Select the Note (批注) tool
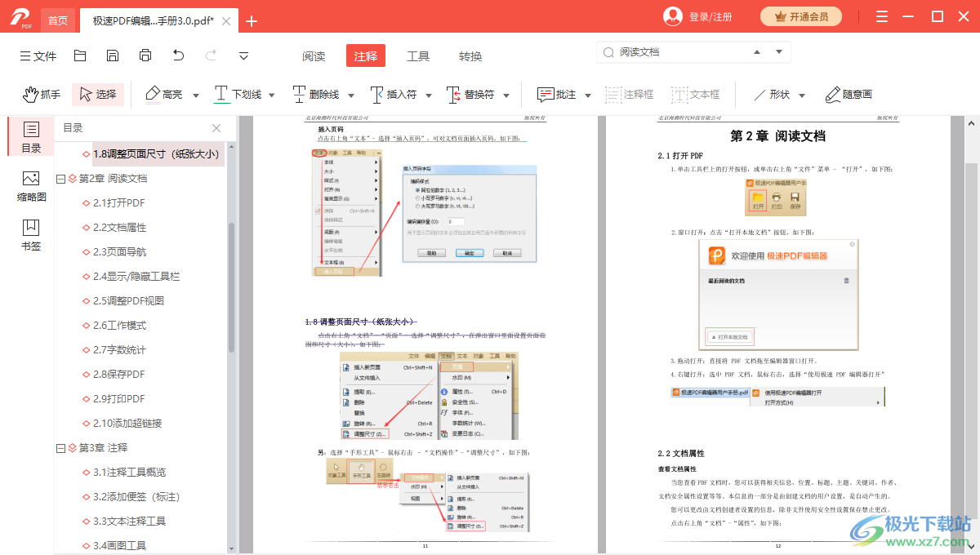Viewport: 980px width, 555px height. coord(556,95)
